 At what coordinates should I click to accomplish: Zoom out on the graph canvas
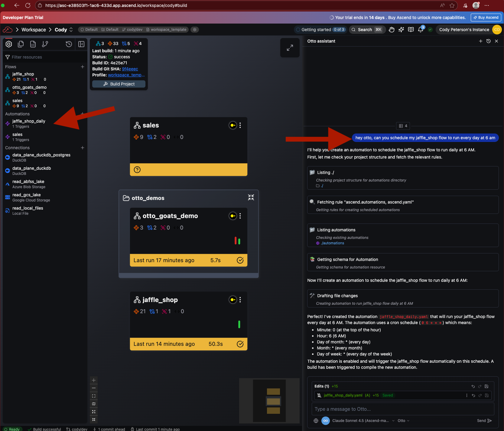pos(94,388)
